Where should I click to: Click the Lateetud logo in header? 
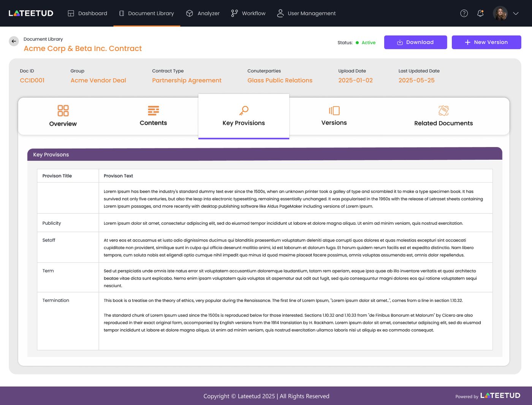pos(31,13)
